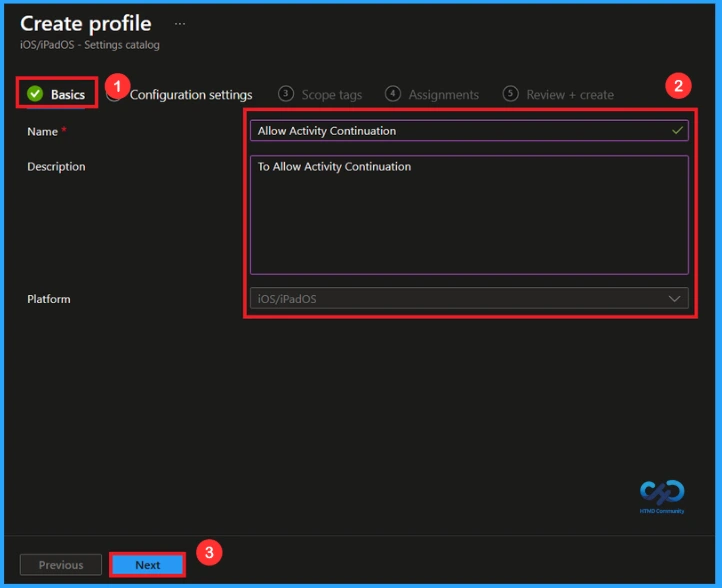722x588 pixels.
Task: Click the Review + create step number icon
Action: 510,93
